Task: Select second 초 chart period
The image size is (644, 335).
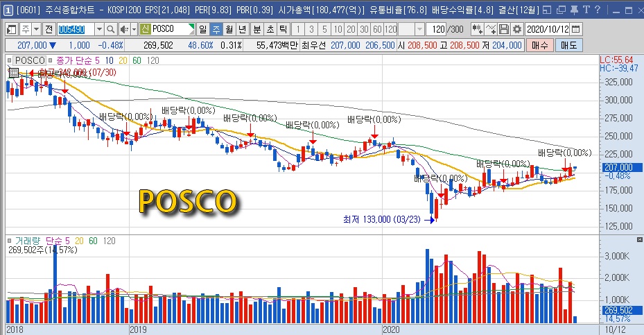Action: click(270, 29)
